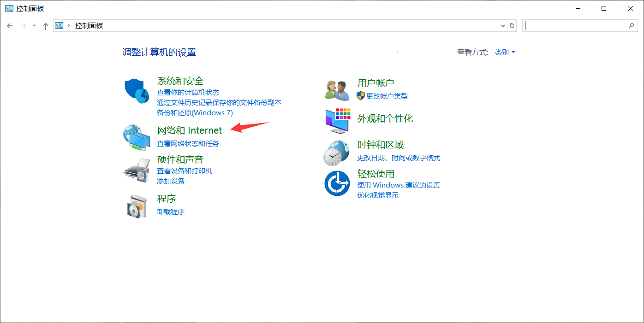Image resolution: width=644 pixels, height=323 pixels.
Task: Open 网络和 Internet category
Action: click(x=190, y=130)
